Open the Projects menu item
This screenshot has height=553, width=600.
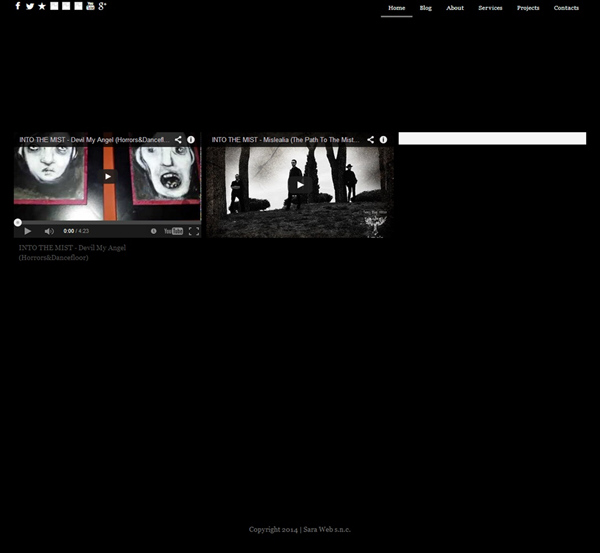tap(528, 8)
